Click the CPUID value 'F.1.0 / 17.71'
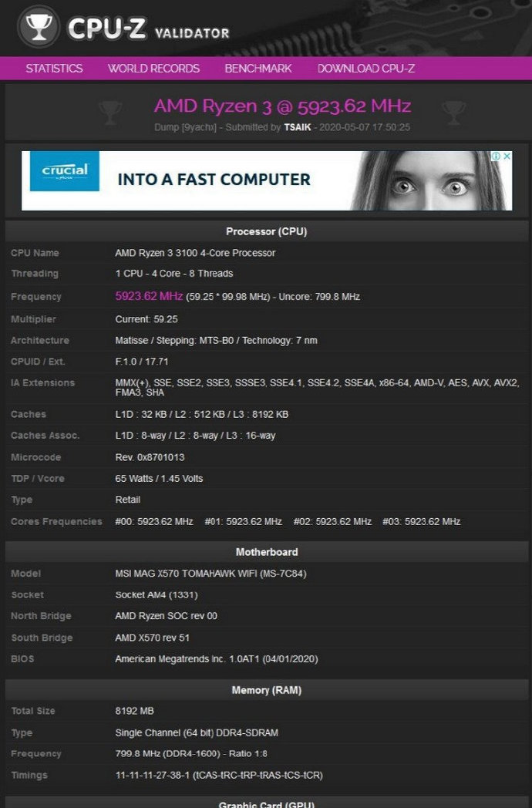The image size is (532, 808). click(142, 362)
